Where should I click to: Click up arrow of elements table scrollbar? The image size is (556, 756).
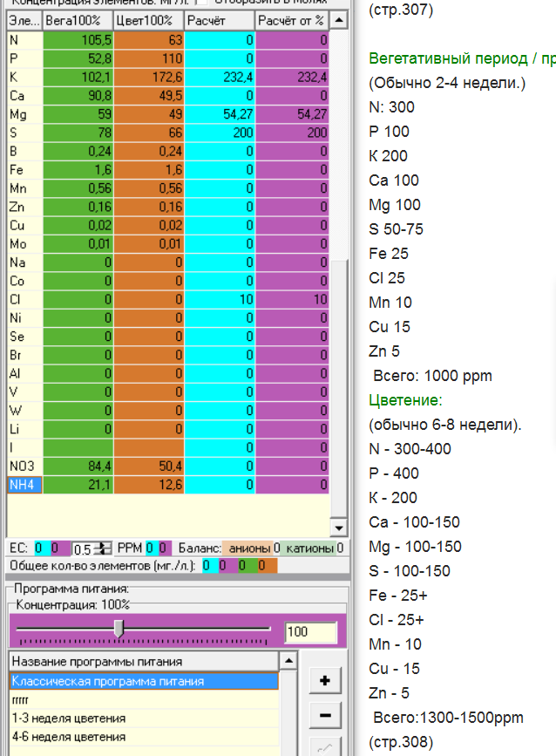coord(338,19)
